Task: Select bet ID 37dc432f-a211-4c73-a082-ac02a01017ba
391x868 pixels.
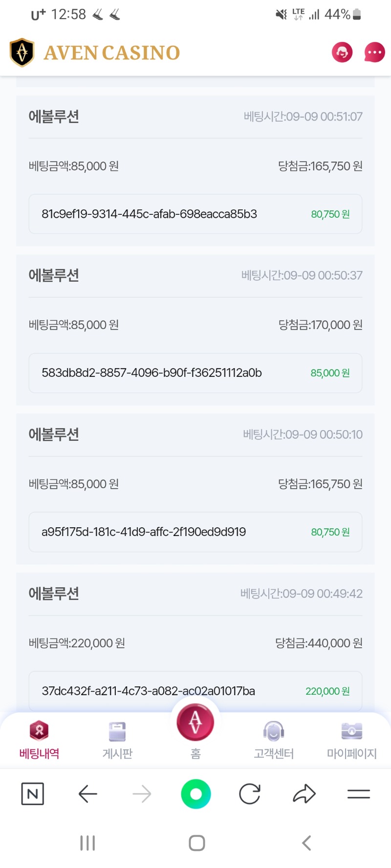Action: (195, 691)
